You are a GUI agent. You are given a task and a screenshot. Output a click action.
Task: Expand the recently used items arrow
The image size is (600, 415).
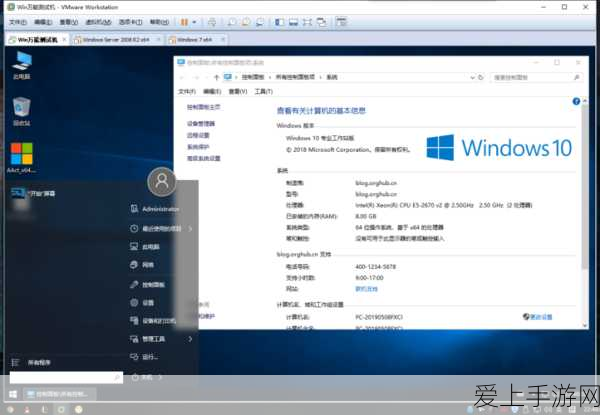(x=190, y=229)
